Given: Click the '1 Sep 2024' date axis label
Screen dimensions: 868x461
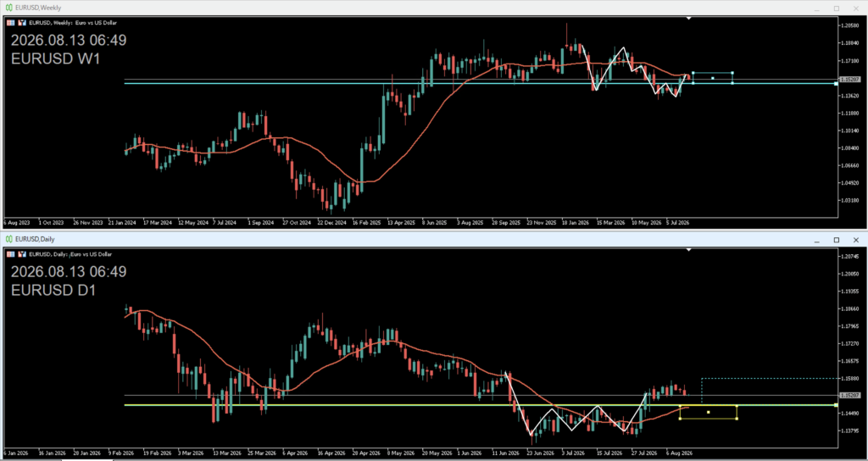Looking at the screenshot, I should 261,223.
